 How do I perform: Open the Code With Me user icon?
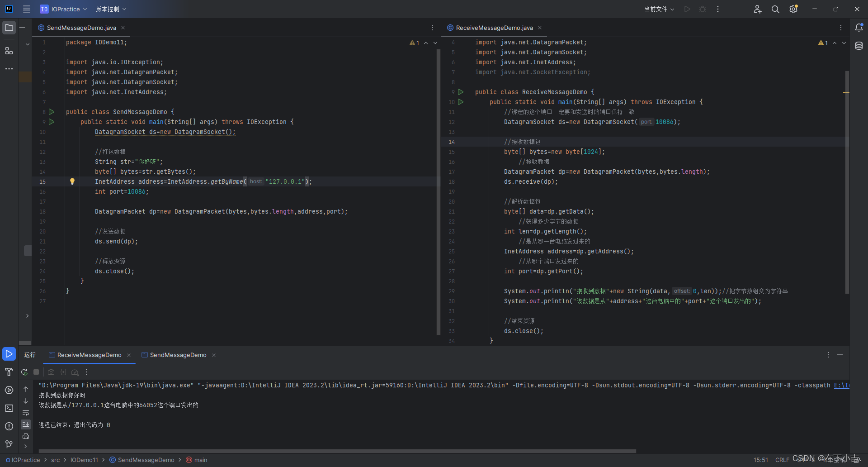(758, 9)
